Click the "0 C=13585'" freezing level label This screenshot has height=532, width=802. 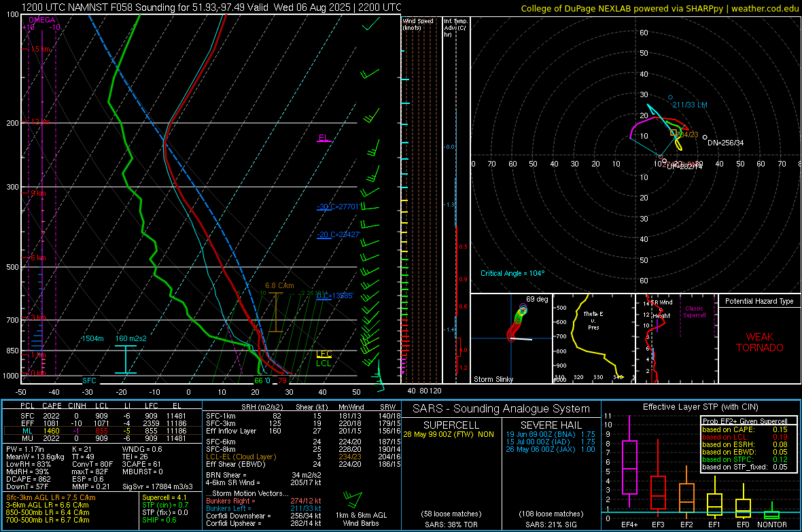(335, 296)
